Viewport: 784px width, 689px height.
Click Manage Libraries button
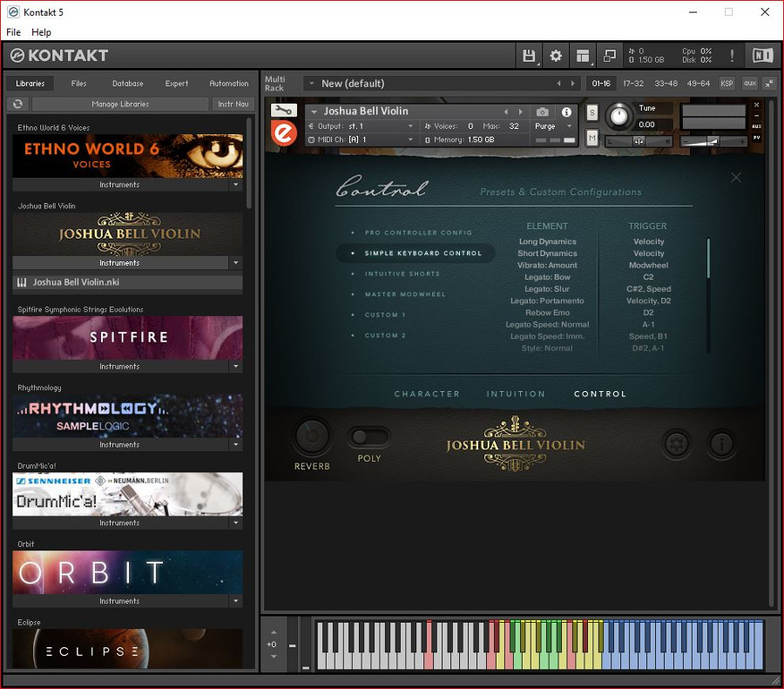[120, 104]
